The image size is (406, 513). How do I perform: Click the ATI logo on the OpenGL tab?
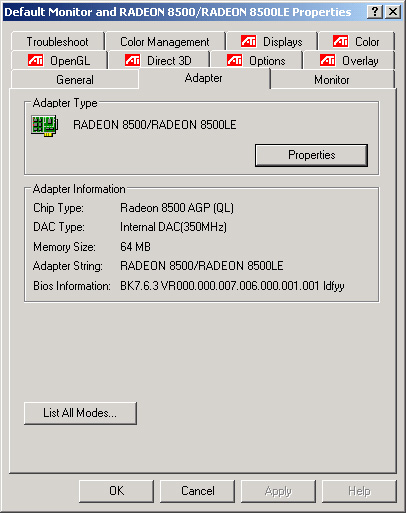tap(36, 60)
